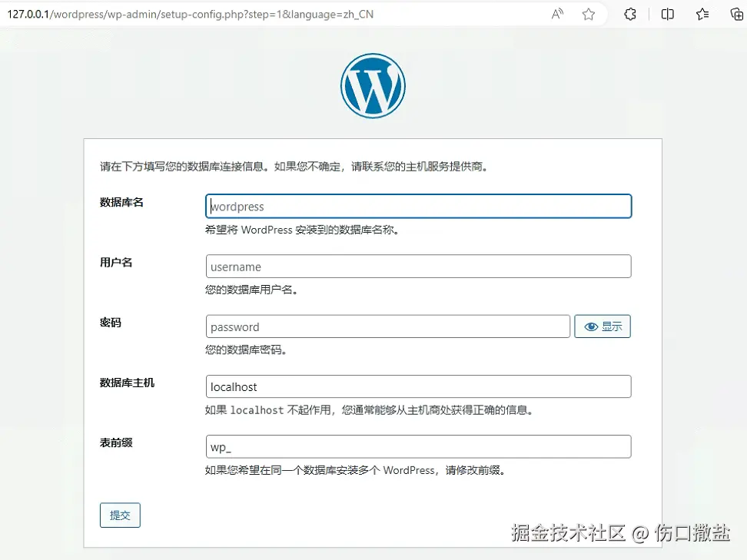Click the 数据库名 label

[121, 202]
